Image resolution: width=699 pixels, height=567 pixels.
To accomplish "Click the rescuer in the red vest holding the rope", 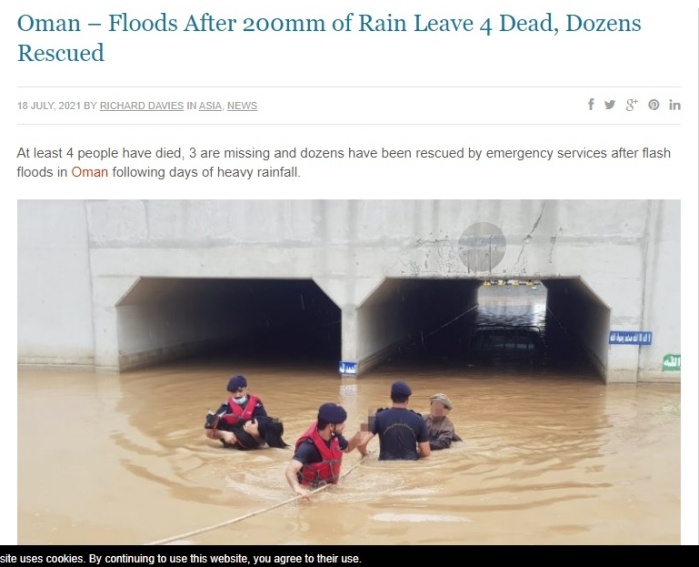I will click(x=319, y=449).
